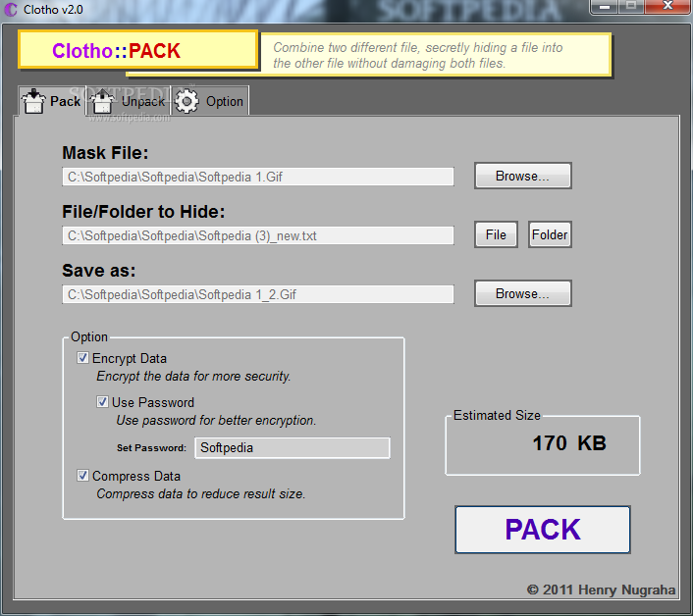Toggle the Encrypt Data checkbox
This screenshot has width=693, height=616.
pos(82,358)
